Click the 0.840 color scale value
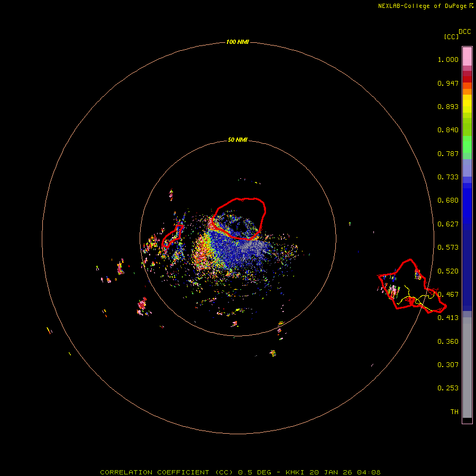Viewport: 476px width, 476px height. click(x=448, y=130)
